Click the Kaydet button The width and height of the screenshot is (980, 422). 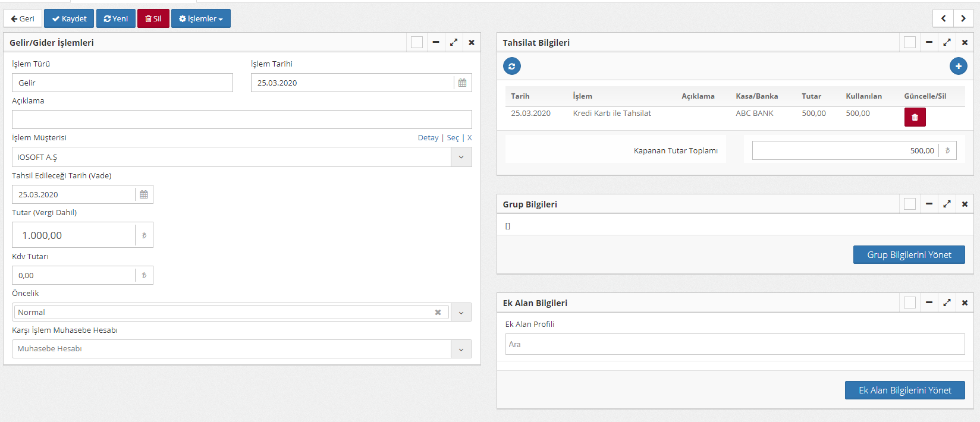(69, 18)
